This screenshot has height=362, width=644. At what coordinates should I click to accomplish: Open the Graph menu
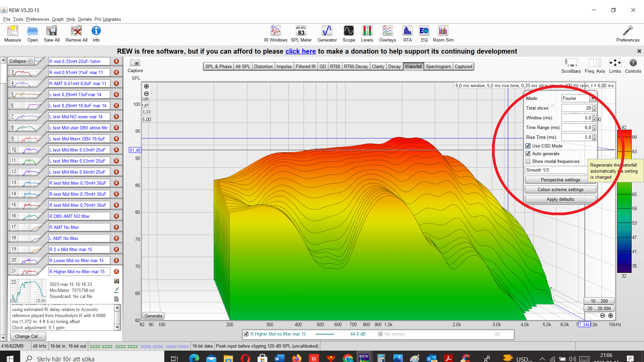(x=58, y=19)
